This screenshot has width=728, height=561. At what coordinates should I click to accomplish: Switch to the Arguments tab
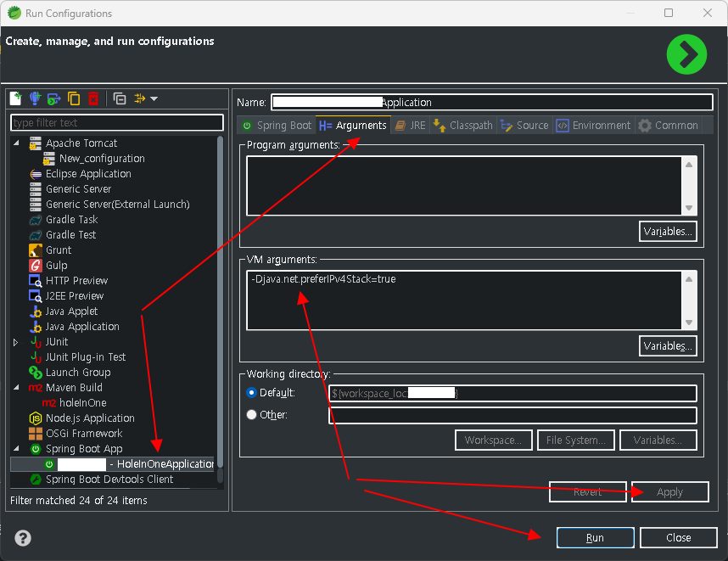(353, 126)
